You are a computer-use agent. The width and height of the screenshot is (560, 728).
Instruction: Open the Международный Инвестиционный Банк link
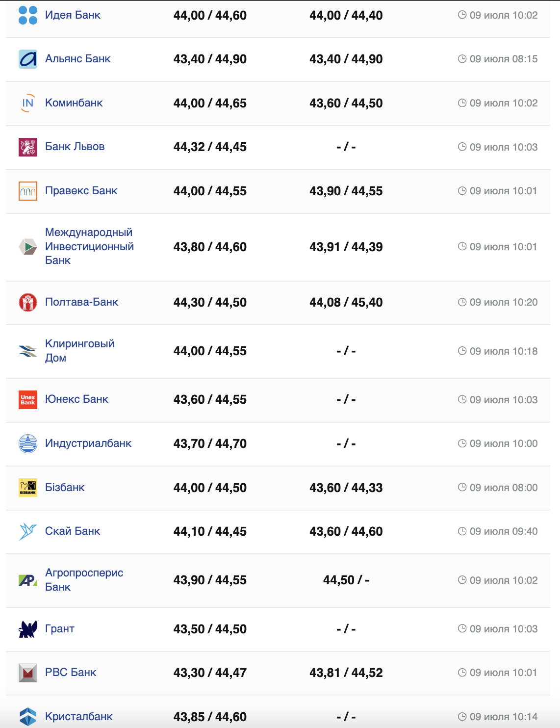click(x=89, y=246)
